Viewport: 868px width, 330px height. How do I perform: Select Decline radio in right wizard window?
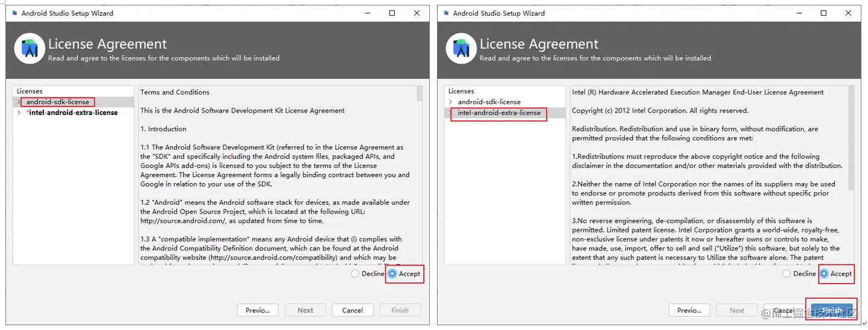[787, 273]
